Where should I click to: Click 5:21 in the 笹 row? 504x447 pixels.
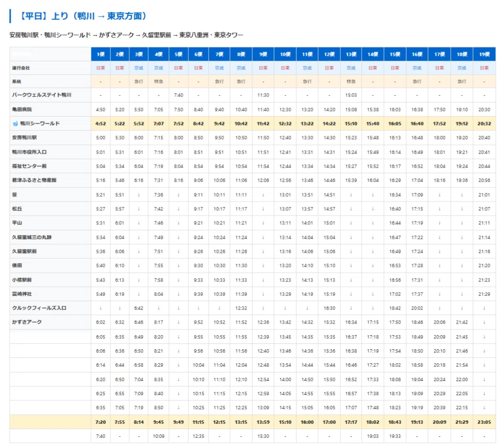click(101, 195)
